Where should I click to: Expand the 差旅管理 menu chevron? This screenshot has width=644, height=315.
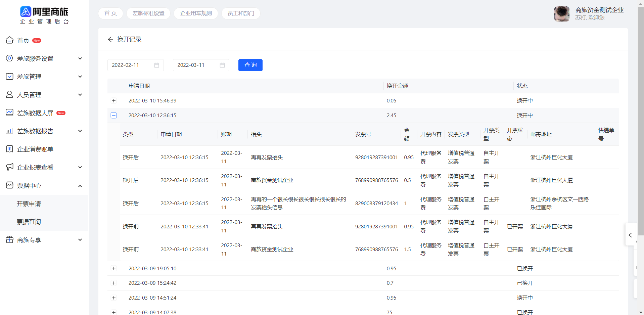tap(80, 77)
